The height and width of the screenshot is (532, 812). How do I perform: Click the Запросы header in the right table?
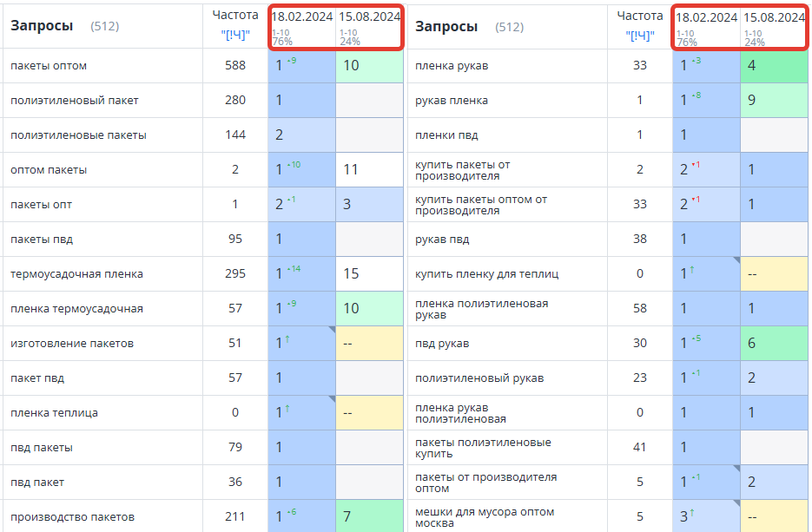(446, 26)
